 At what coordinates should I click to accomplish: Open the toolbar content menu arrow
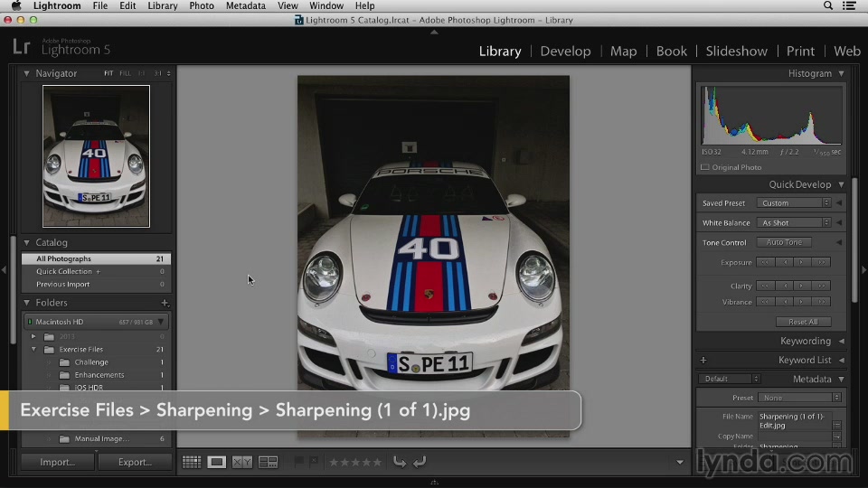click(x=680, y=463)
